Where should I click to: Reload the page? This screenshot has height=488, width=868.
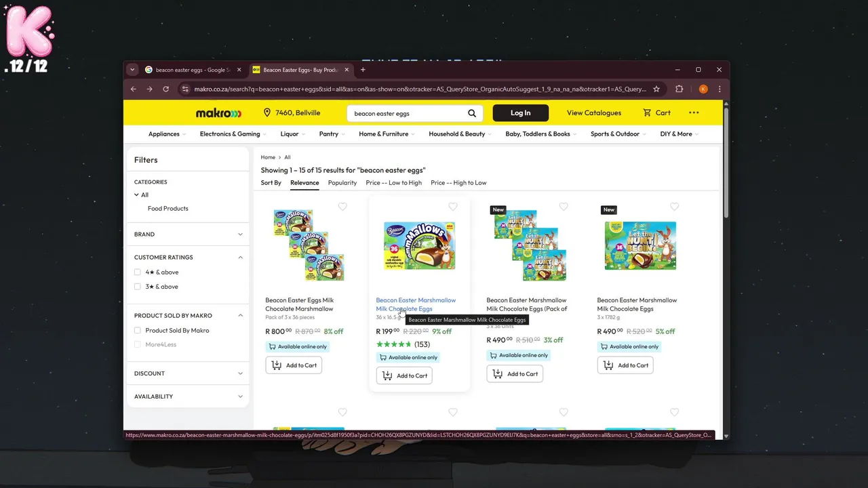point(166,89)
